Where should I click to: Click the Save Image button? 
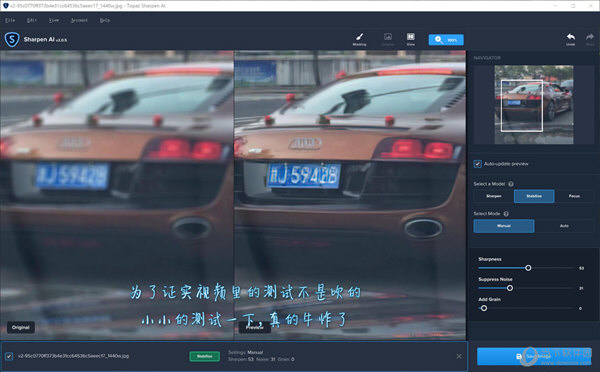tap(534, 356)
